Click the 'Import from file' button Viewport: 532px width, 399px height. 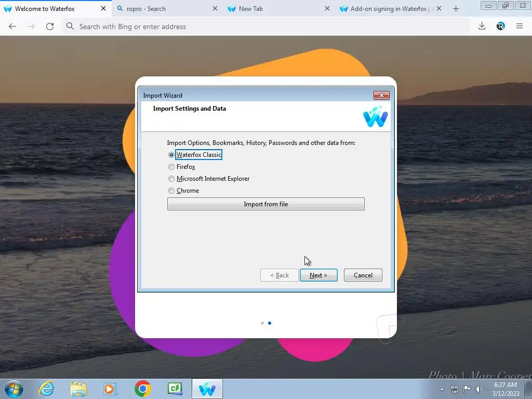(x=265, y=204)
